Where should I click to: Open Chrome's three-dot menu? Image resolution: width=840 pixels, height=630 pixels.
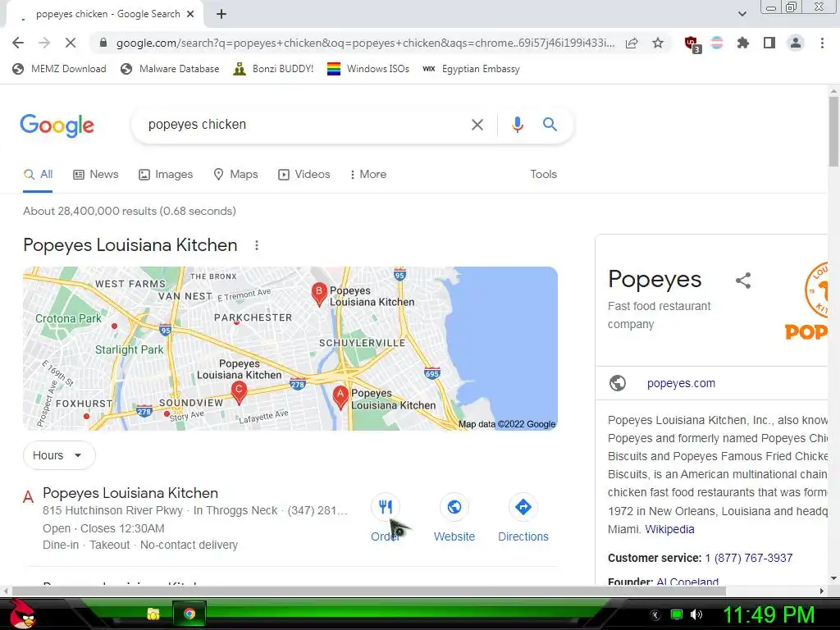822,43
